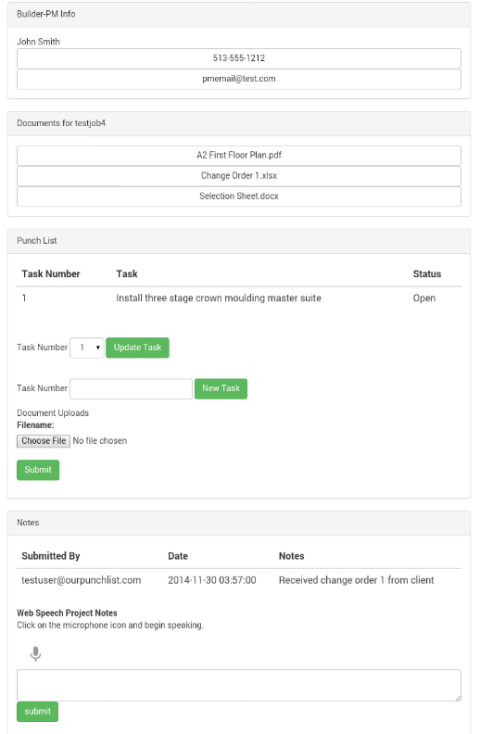The height and width of the screenshot is (734, 480).
Task: Open the A2 First Floor Plan.pdf document
Action: [x=239, y=155]
